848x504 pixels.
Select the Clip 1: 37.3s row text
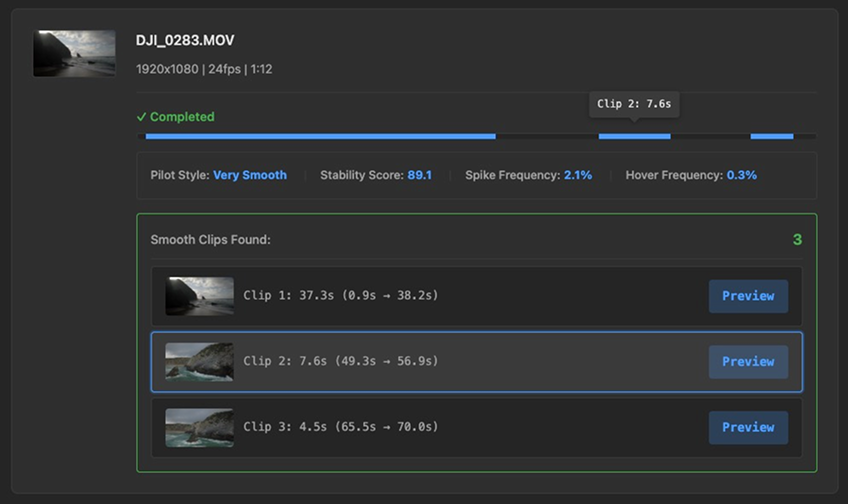point(340,296)
